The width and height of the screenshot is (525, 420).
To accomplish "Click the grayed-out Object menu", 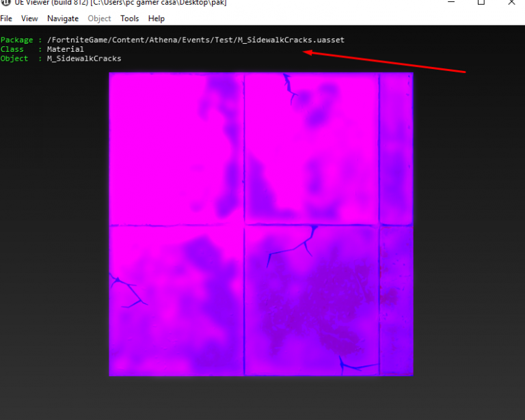I will coord(99,18).
